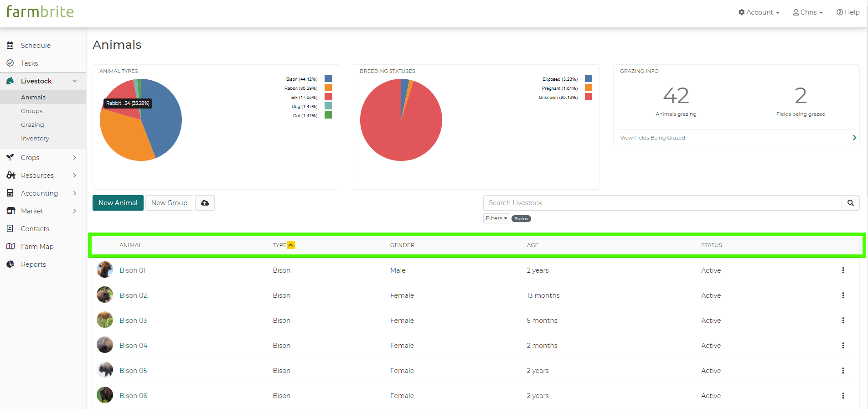The height and width of the screenshot is (409, 868).
Task: Click the Exposed blue legend swatch
Action: point(589,78)
